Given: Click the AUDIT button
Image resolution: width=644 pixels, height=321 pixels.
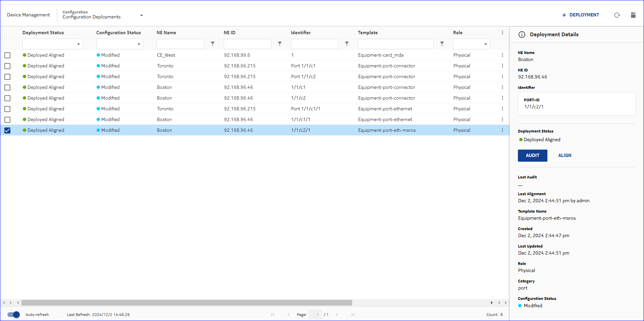Looking at the screenshot, I should pyautogui.click(x=532, y=156).
